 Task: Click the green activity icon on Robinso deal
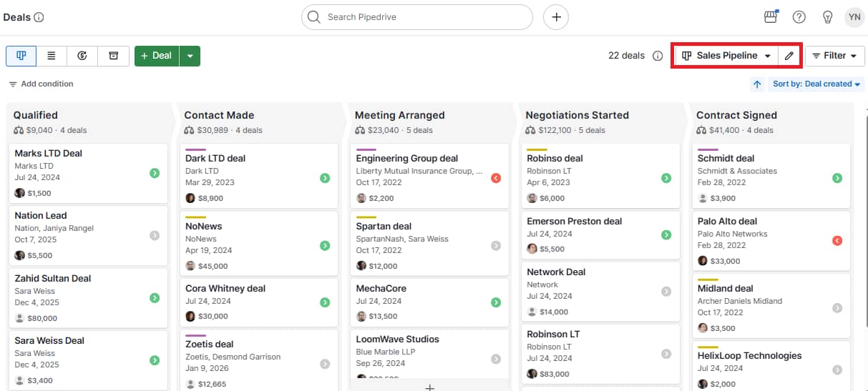tap(666, 178)
